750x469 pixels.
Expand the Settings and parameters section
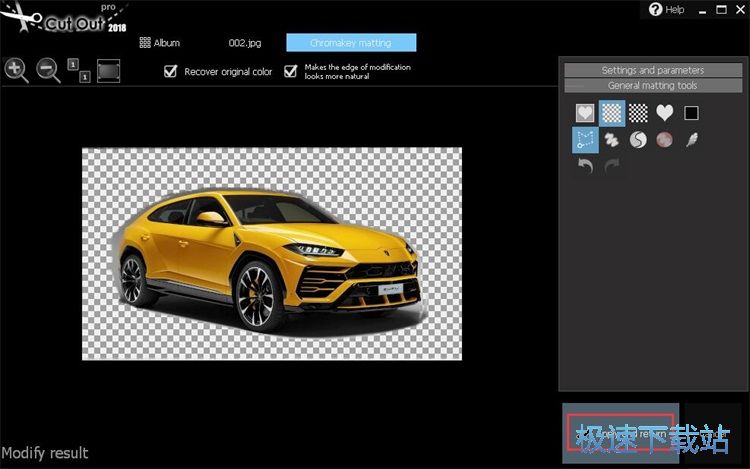click(653, 70)
